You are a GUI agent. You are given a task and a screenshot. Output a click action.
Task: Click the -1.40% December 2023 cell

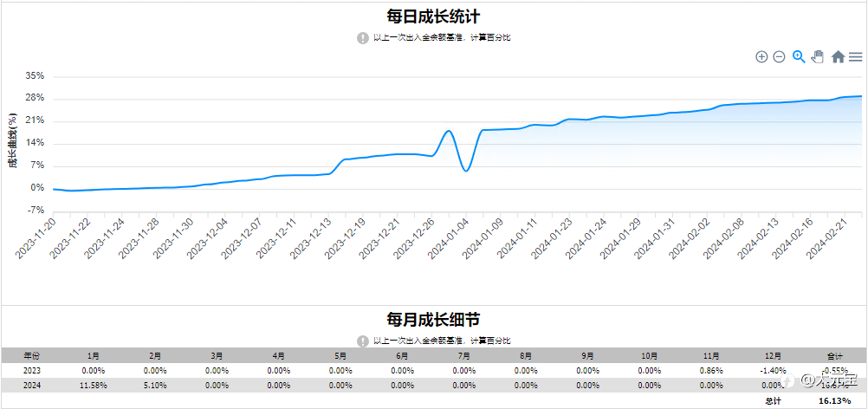pyautogui.click(x=774, y=371)
